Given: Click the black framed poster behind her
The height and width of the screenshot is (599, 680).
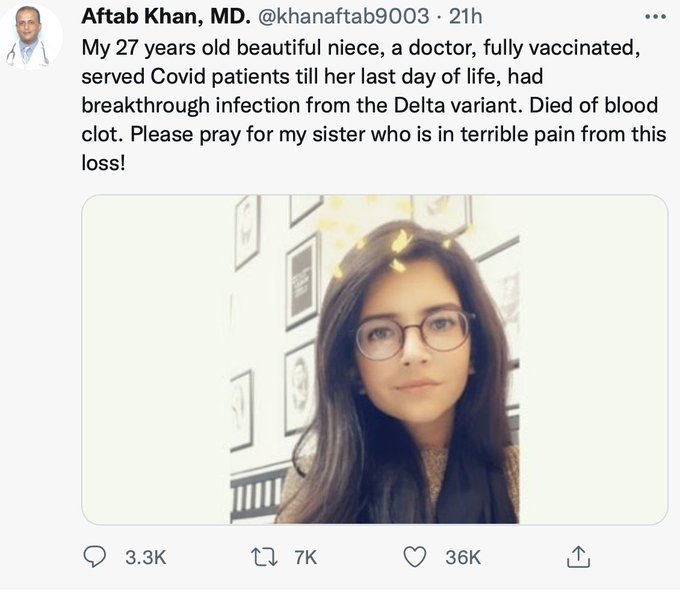Looking at the screenshot, I should [x=301, y=280].
